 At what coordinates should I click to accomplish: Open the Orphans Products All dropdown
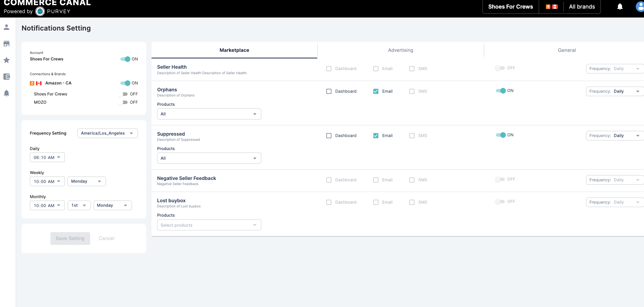209,114
